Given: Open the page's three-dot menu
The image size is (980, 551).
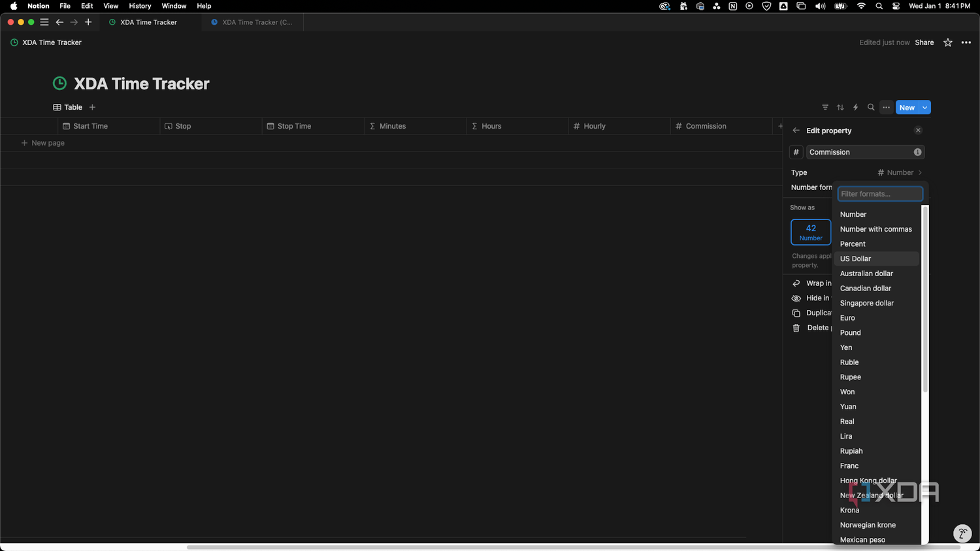Looking at the screenshot, I should coord(966,42).
